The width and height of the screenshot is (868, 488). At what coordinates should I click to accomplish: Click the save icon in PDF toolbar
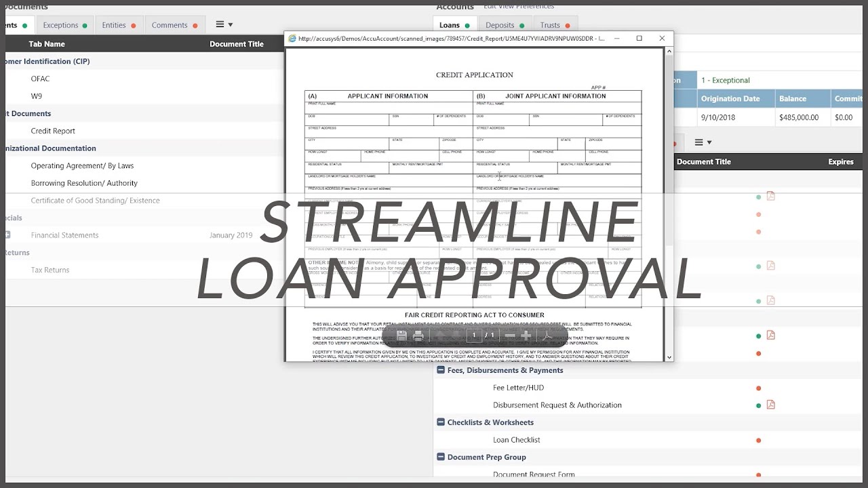point(401,335)
